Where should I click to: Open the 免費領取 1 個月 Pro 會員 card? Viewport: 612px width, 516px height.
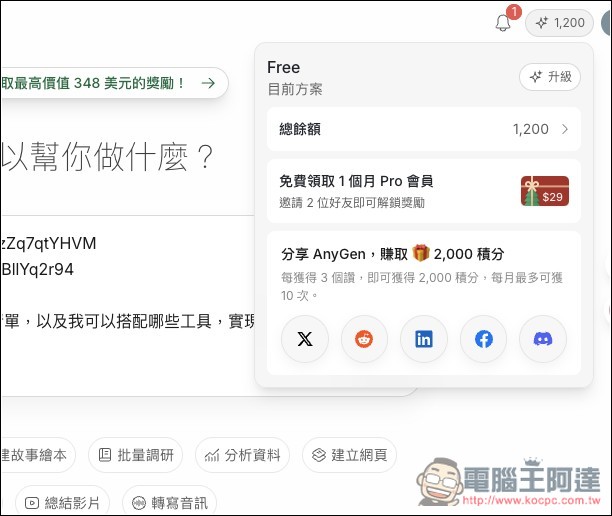pos(424,191)
